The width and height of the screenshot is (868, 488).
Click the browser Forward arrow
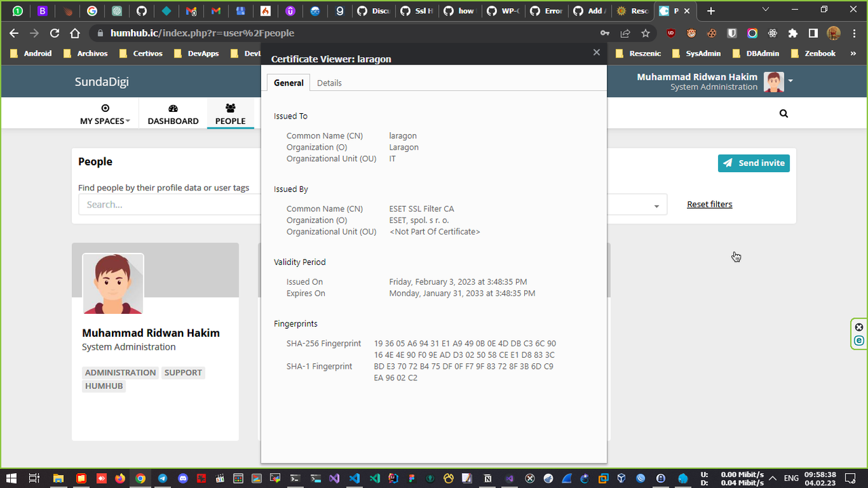click(x=35, y=33)
